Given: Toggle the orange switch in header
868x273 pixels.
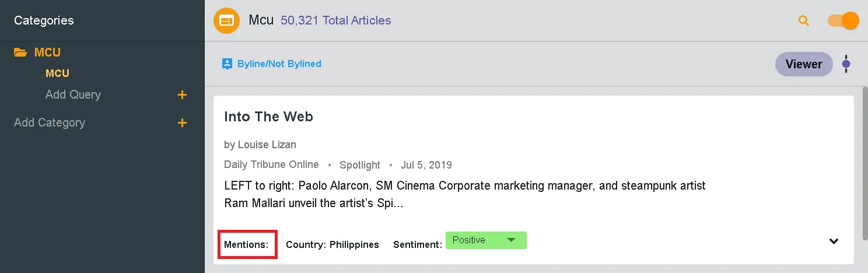Looking at the screenshot, I should click(843, 21).
